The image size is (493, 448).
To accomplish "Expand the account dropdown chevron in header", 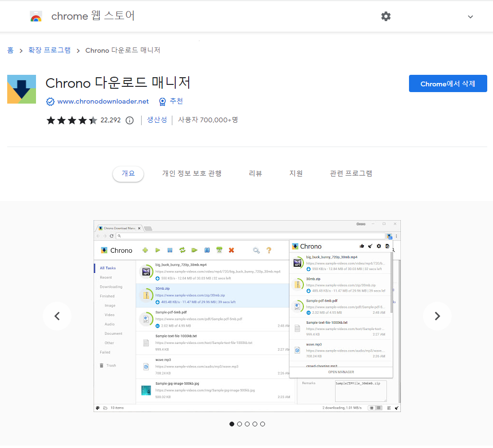I will coord(470,17).
